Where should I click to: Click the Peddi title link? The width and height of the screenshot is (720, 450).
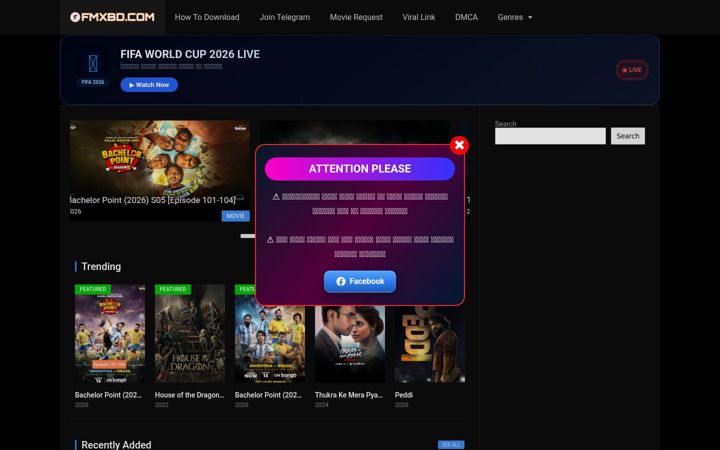click(x=404, y=395)
